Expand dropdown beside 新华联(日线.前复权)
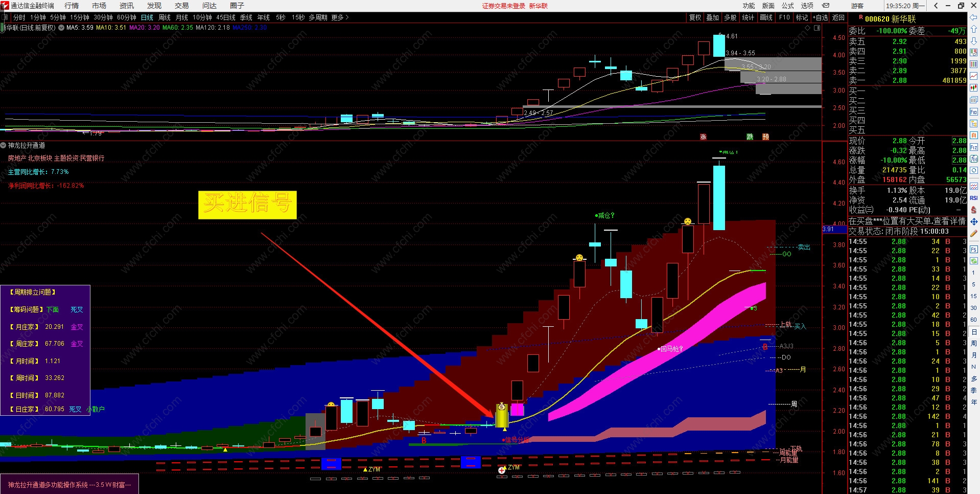The height and width of the screenshot is (494, 980). coord(61,28)
